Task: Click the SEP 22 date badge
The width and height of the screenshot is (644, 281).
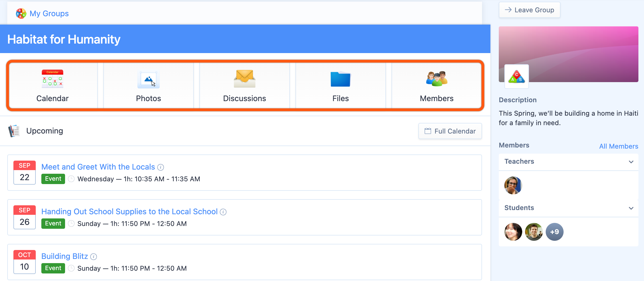Action: tap(25, 172)
